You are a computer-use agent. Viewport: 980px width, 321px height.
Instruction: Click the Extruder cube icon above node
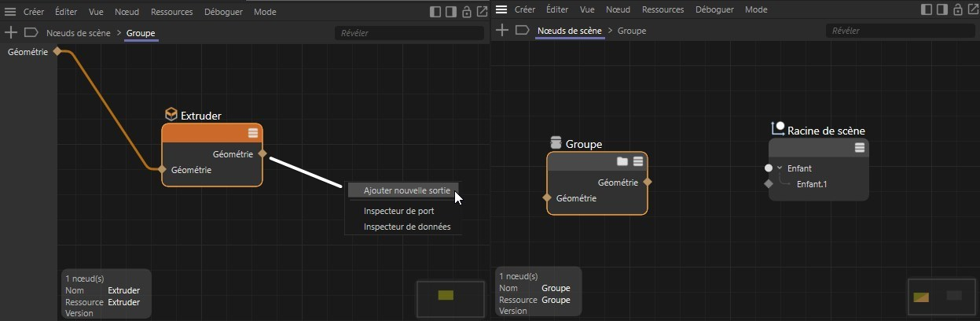171,115
